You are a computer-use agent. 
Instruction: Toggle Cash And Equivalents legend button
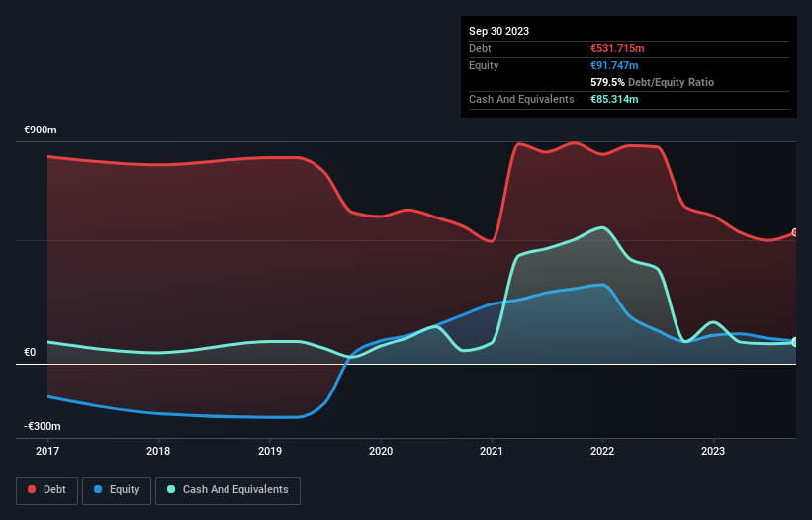(x=227, y=490)
